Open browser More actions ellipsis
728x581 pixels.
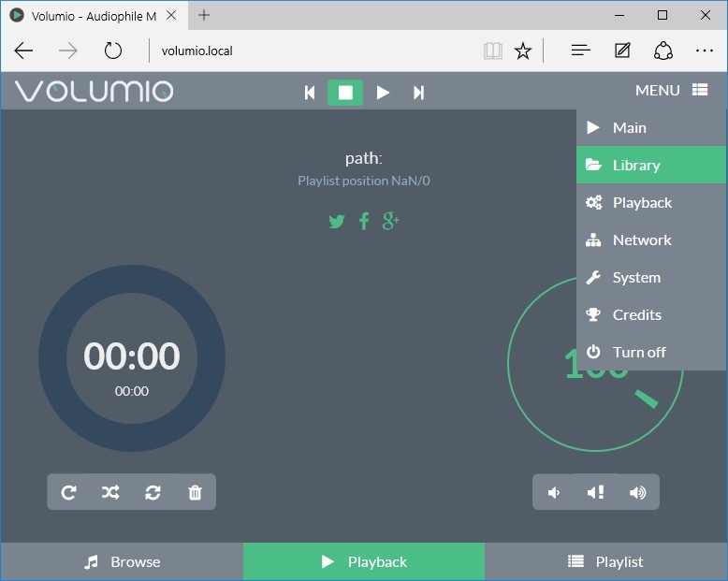(705, 51)
